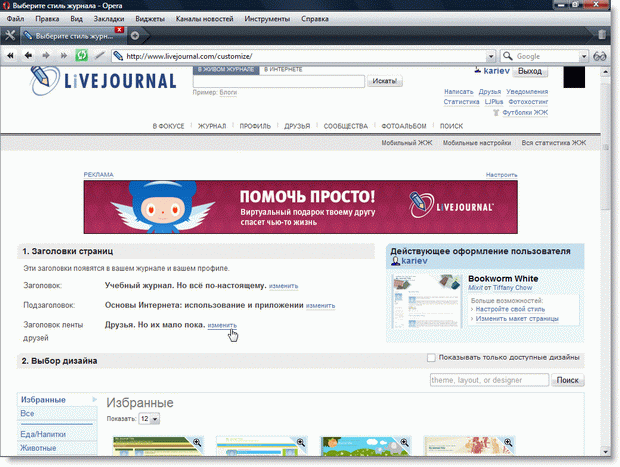Click the t-shirt icon near Футболки ЖЖ
The height and width of the screenshot is (467, 620).
tap(496, 113)
